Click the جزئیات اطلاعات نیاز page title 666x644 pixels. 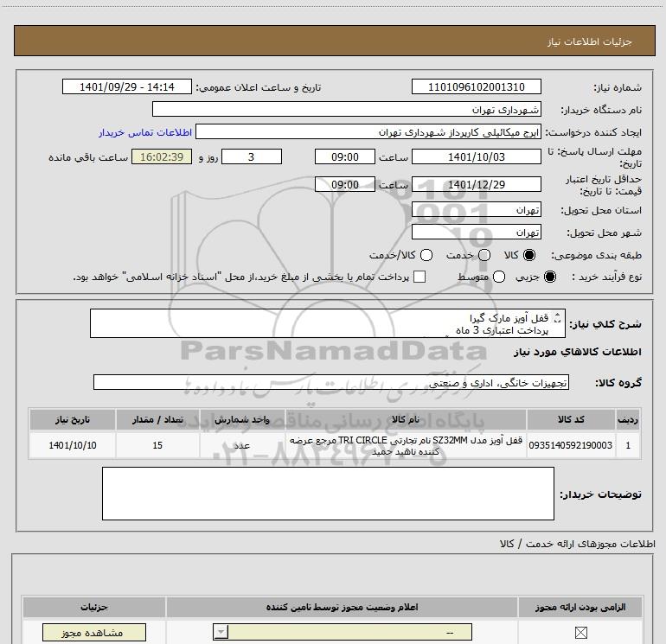point(589,41)
